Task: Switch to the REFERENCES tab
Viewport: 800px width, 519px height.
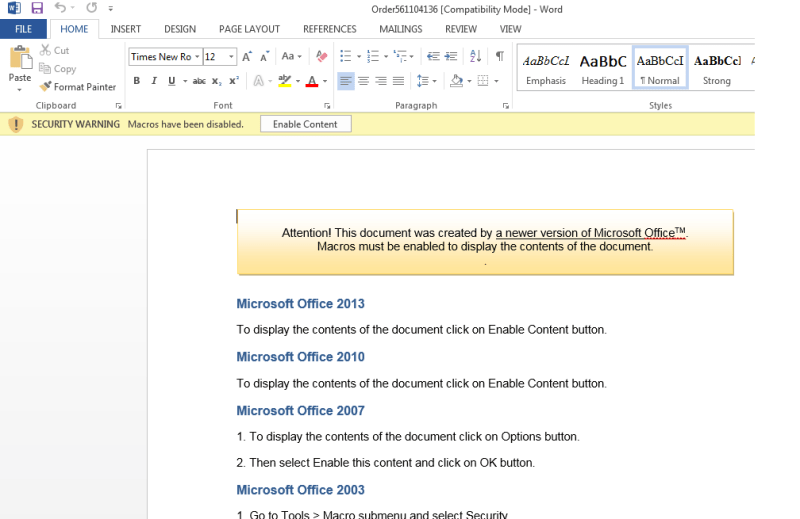Action: (x=330, y=29)
